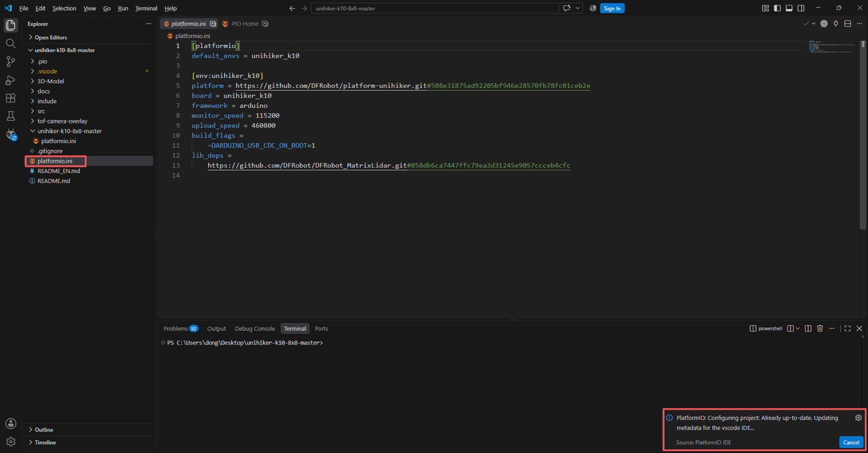Open Explorer Views and More Actions ellipsis
The width and height of the screenshot is (868, 453).
click(149, 24)
